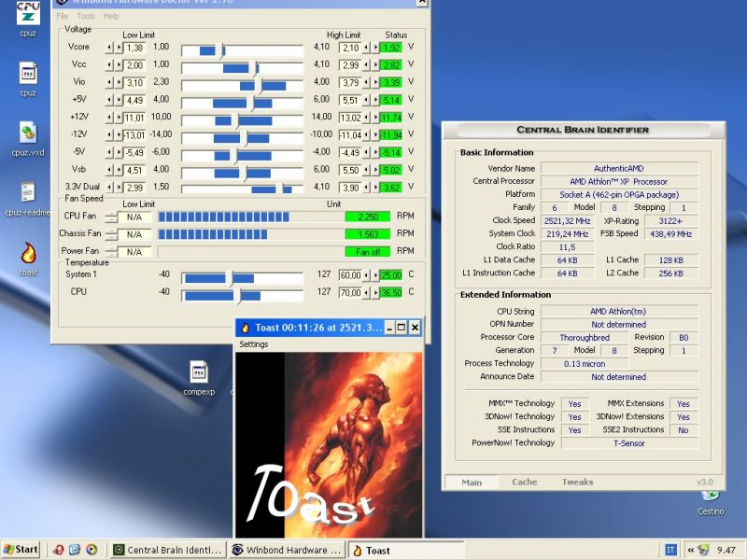Open the Settings menu in Toast
747x560 pixels.
click(x=253, y=344)
